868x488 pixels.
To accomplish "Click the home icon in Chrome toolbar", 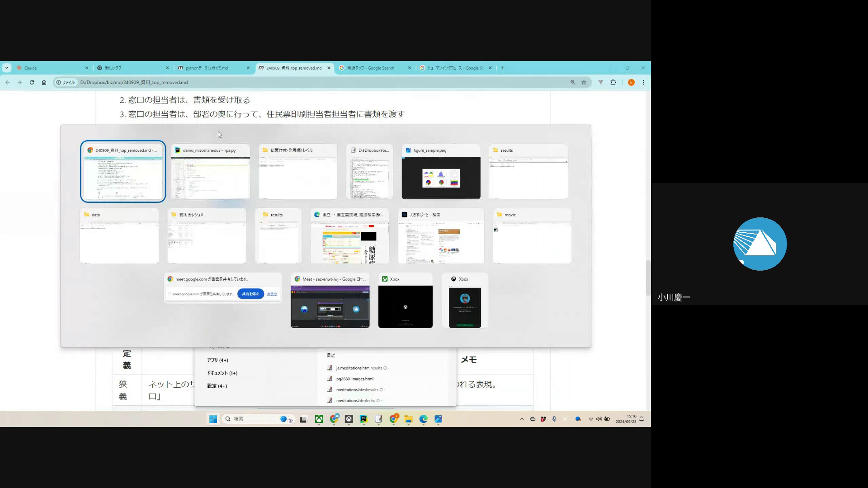I will tap(44, 82).
